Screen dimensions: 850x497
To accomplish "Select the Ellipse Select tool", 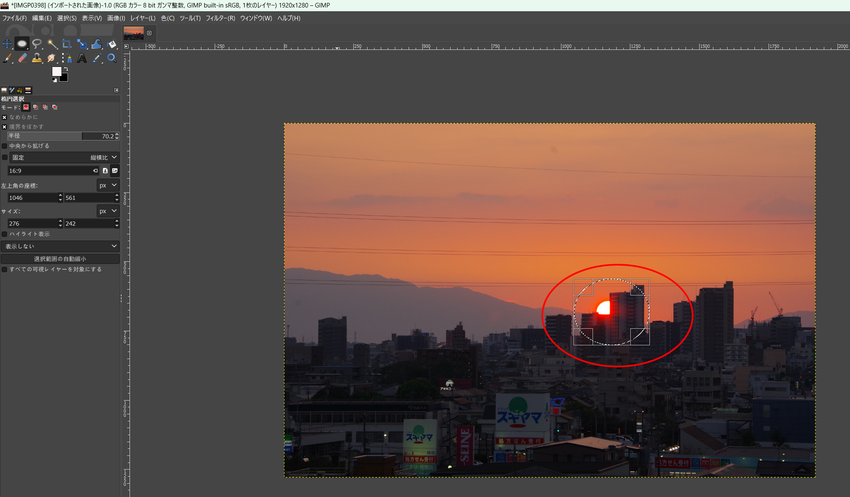I will (x=22, y=44).
